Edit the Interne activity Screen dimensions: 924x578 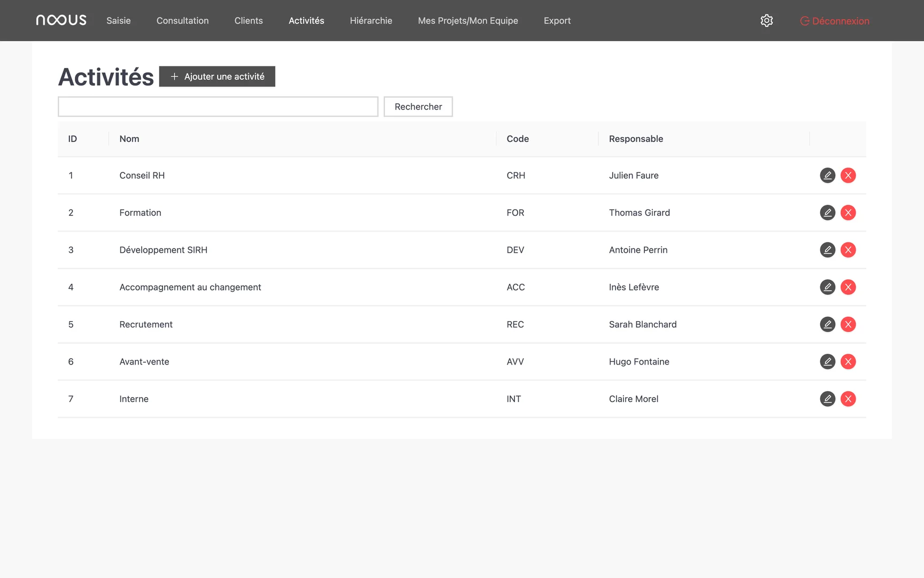click(x=827, y=399)
